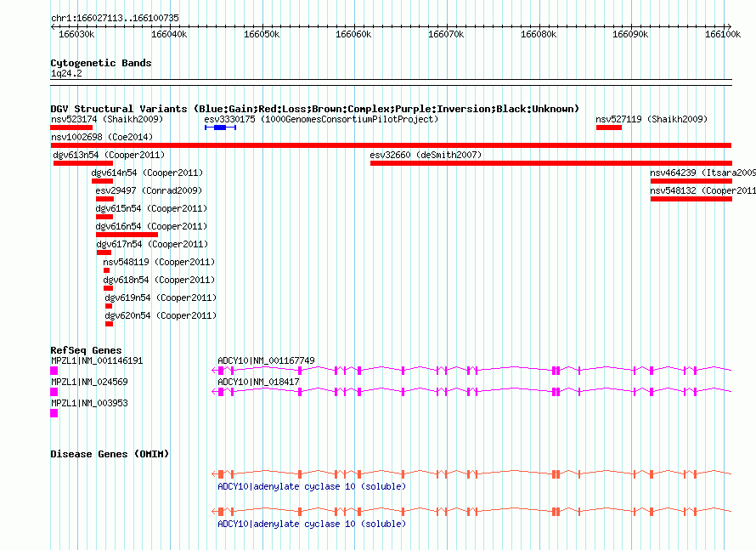Click the esv32660 (deSmith2007) label

pyautogui.click(x=426, y=155)
